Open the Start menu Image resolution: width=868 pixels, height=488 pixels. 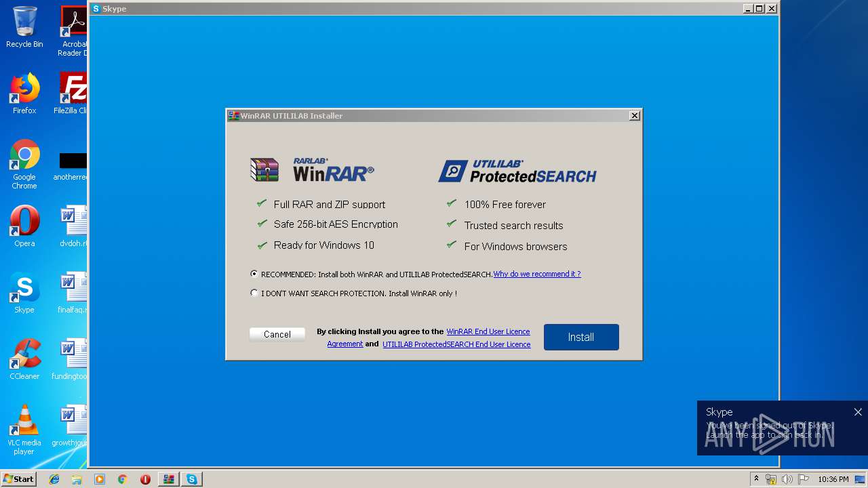point(19,479)
